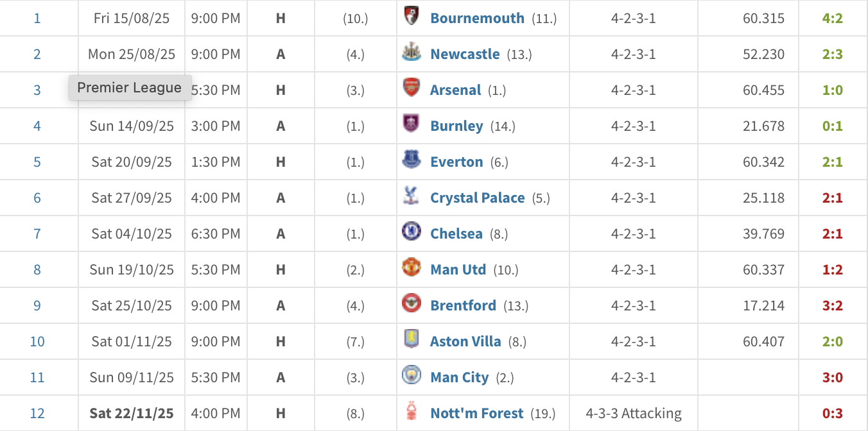
Task: Click the Chelsea club crest icon
Action: pyautogui.click(x=411, y=233)
